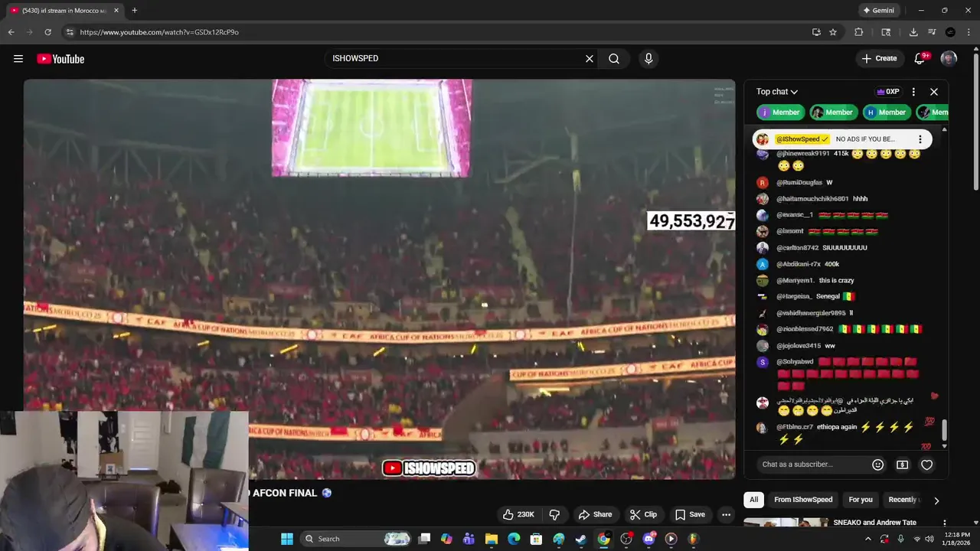This screenshot has width=980, height=551.
Task: Open the taskbar clock and date
Action: 958,539
